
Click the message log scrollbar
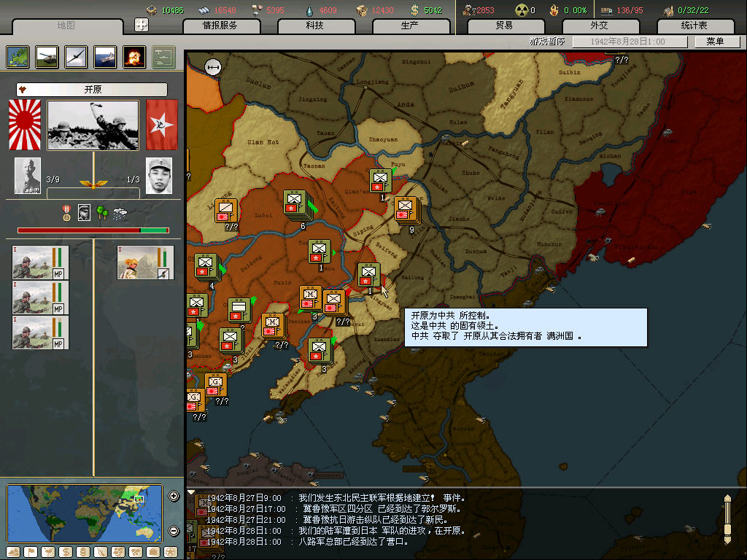(x=727, y=519)
